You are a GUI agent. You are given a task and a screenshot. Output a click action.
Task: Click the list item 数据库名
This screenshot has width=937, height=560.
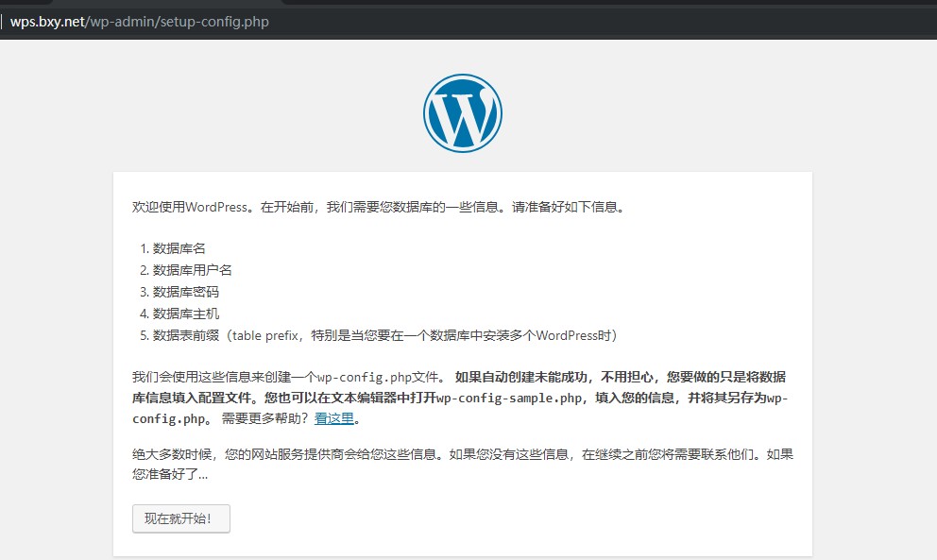[x=179, y=248]
